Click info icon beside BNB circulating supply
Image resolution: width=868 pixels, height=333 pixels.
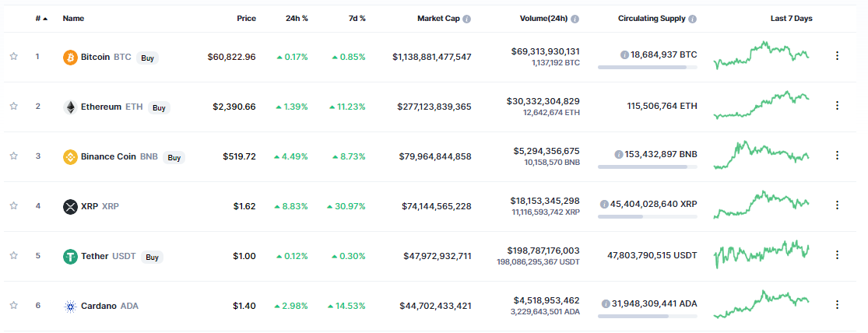point(619,154)
